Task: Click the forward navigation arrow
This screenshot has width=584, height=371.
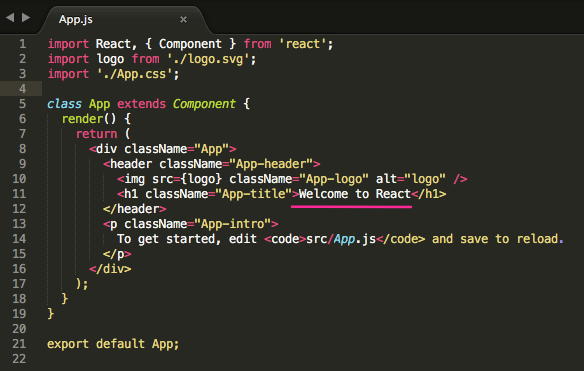Action: 26,17
